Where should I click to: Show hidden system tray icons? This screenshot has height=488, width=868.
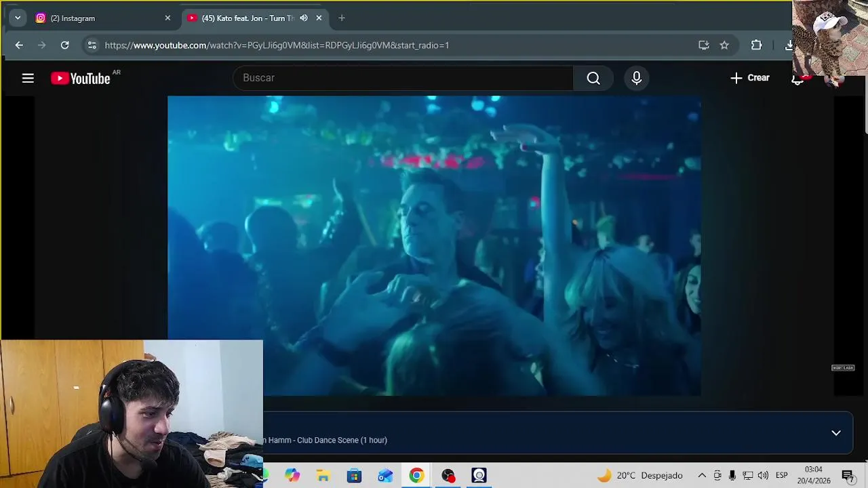(x=702, y=476)
